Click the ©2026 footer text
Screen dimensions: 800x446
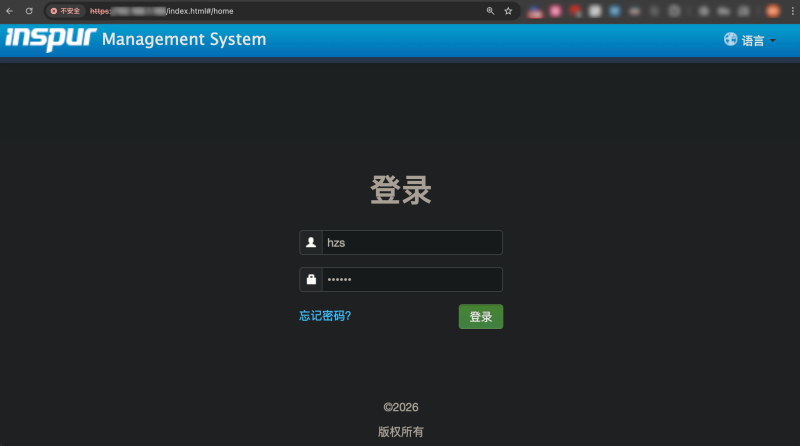click(x=401, y=407)
